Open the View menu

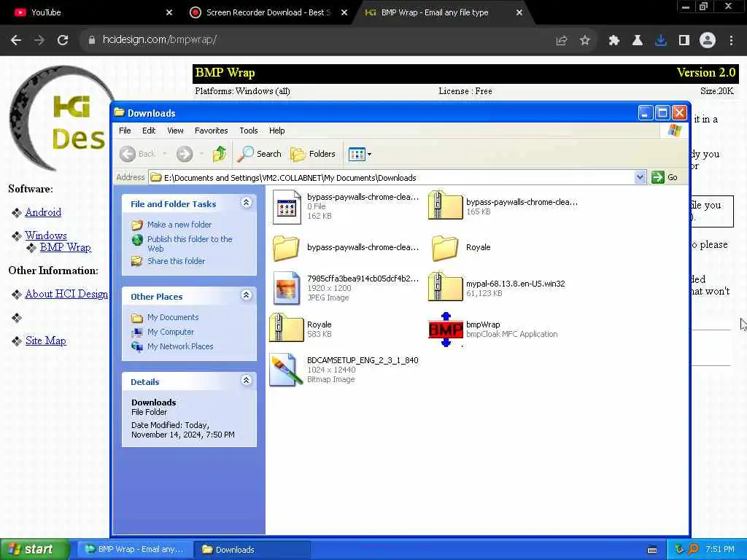point(175,131)
